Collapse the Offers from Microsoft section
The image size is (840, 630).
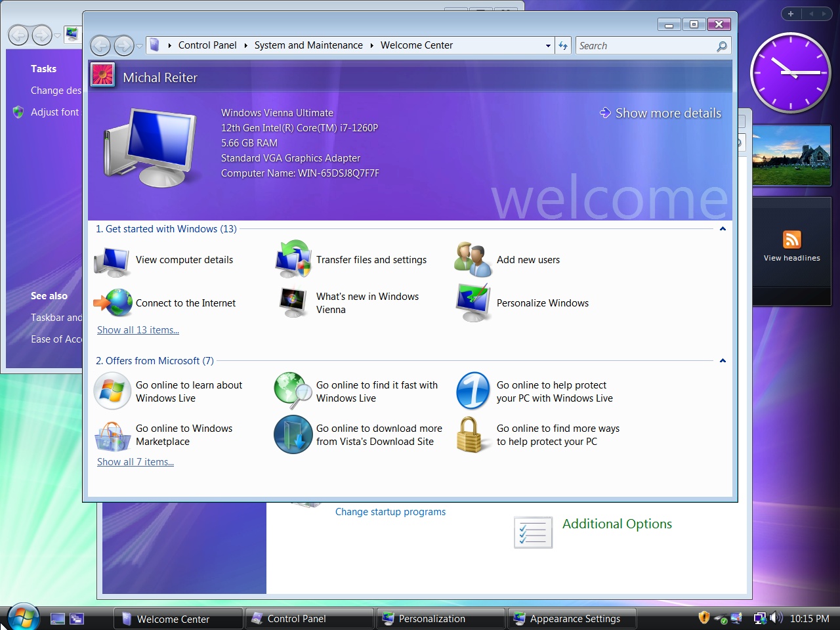tap(723, 361)
